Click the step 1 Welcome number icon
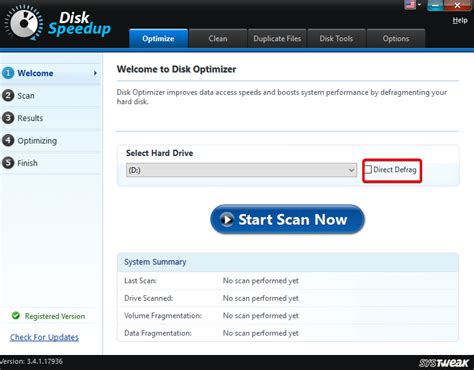The image size is (474, 370). [8, 73]
